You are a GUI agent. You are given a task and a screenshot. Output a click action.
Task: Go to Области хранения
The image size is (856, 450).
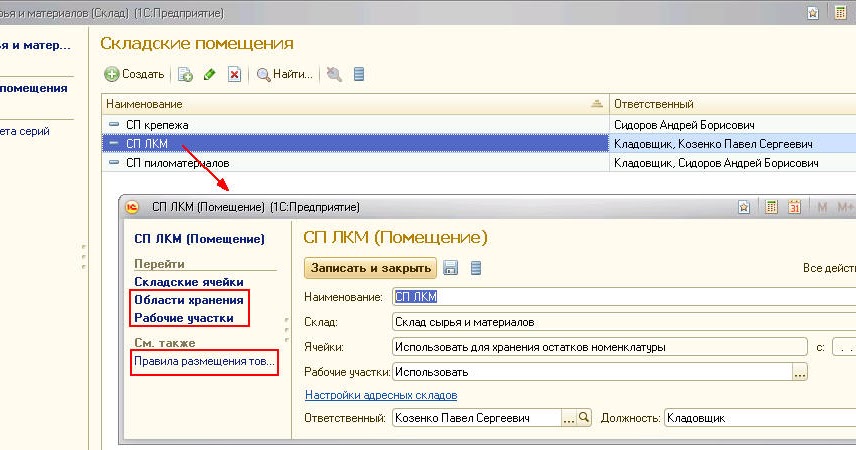189,300
